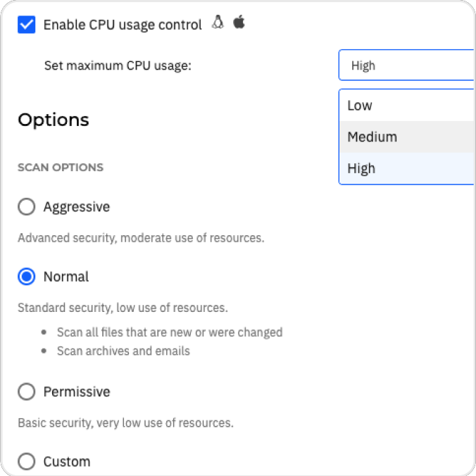Click the Linux penguin icon
Image resolution: width=476 pixels, height=476 pixels.
[218, 22]
